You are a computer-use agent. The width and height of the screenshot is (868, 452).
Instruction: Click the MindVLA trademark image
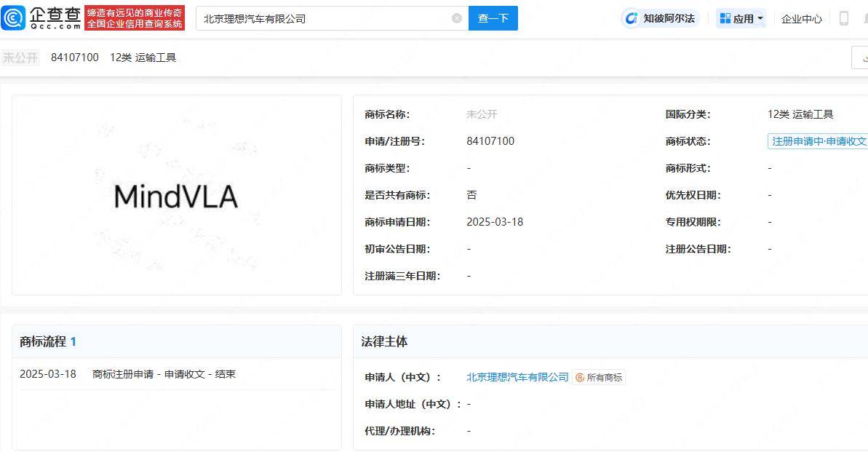click(x=177, y=195)
